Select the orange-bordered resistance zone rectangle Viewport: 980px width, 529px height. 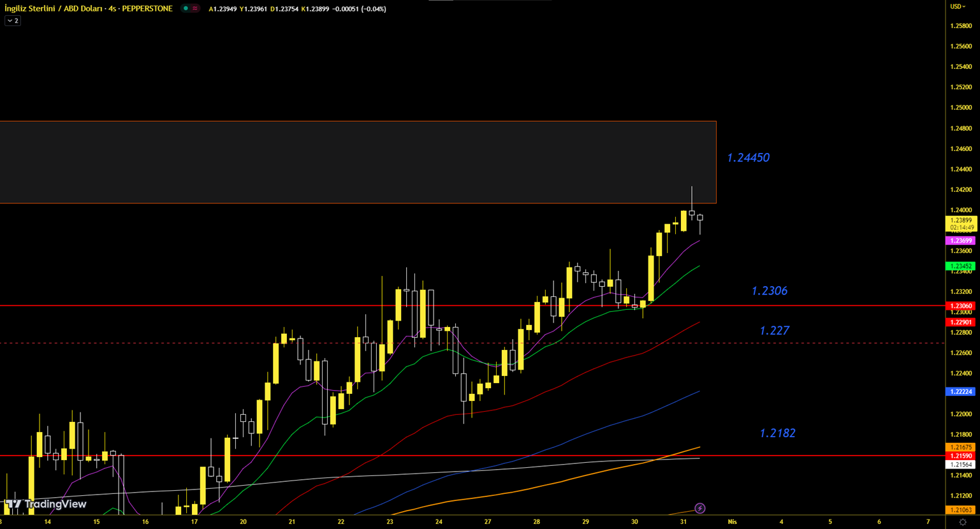pos(358,162)
